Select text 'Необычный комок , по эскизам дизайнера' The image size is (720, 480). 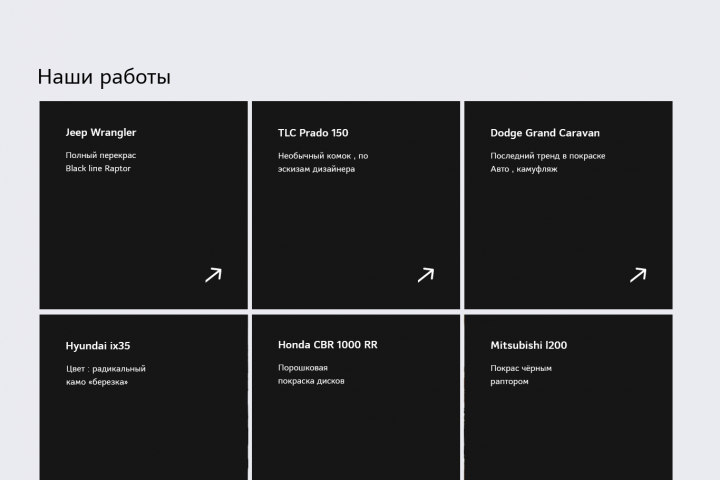(323, 162)
